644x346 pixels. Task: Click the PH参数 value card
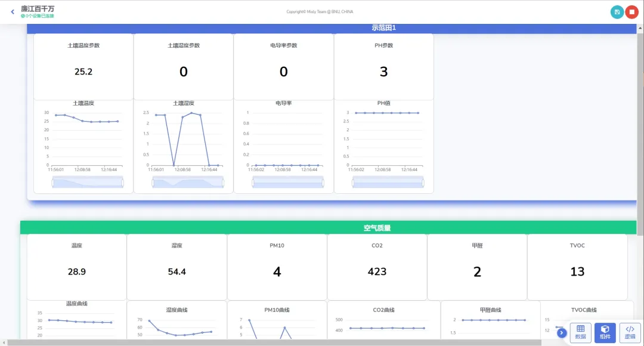pyautogui.click(x=383, y=66)
